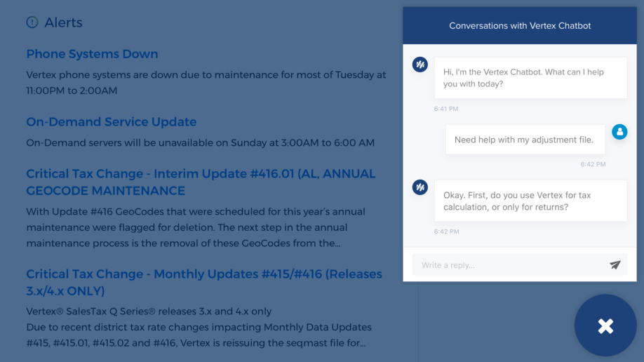
Task: Select the Need help with my adjustment file message
Action: [x=525, y=140]
